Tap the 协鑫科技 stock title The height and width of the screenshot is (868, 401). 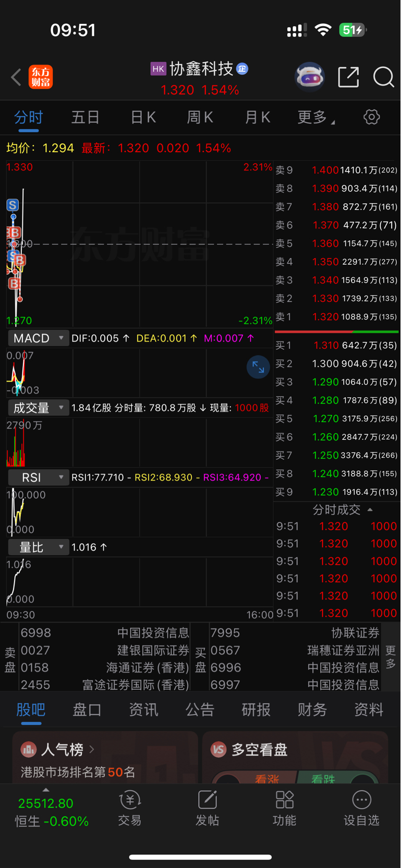tap(201, 69)
